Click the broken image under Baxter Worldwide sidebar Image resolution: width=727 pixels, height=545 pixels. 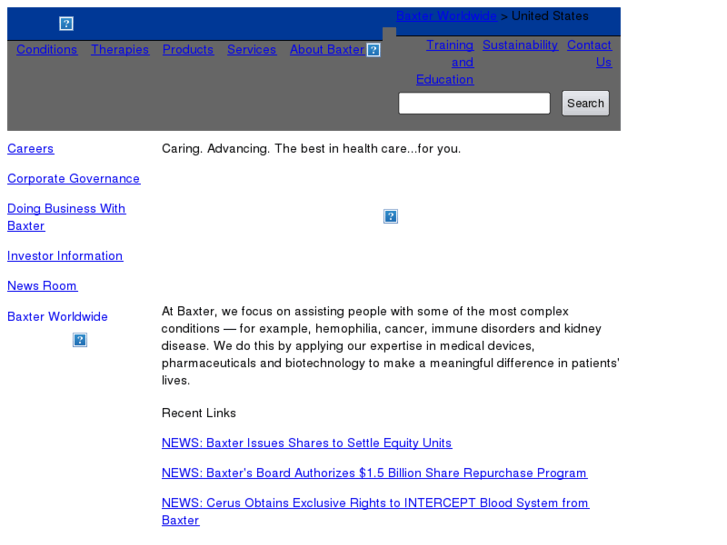80,340
